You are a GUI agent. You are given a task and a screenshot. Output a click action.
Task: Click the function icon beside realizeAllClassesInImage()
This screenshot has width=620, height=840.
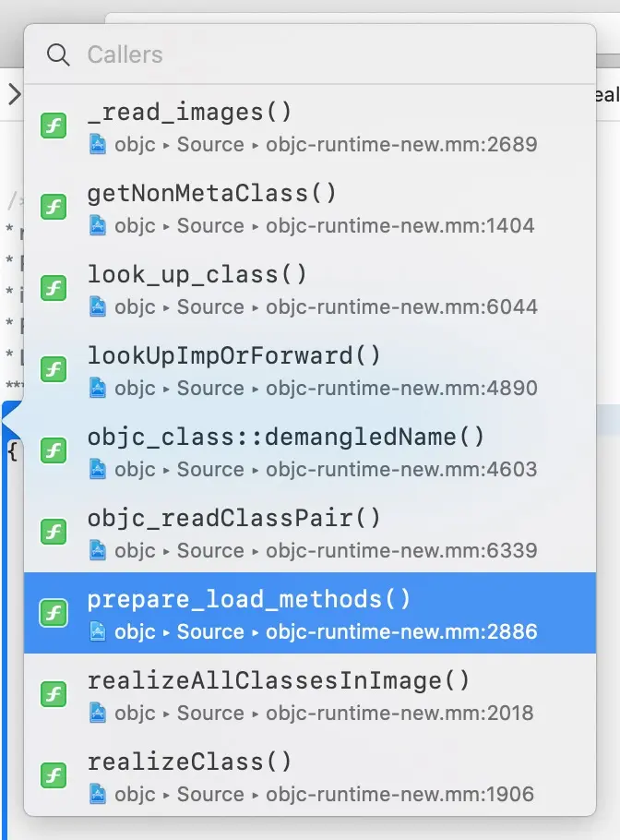pyautogui.click(x=54, y=694)
